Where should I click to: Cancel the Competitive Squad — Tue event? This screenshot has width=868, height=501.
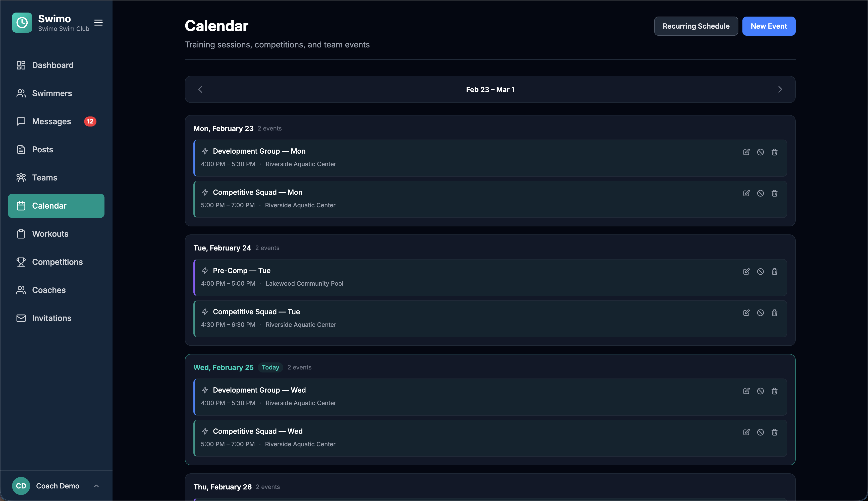click(x=760, y=312)
